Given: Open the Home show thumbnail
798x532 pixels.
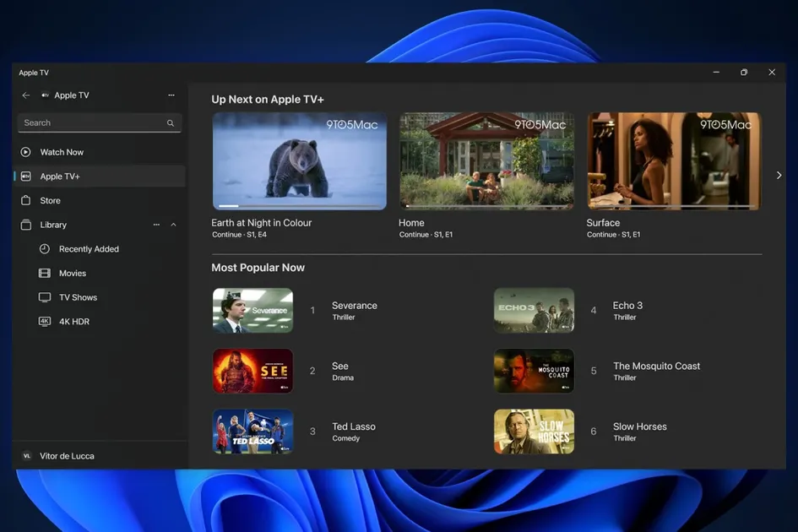Looking at the screenshot, I should 486,161.
